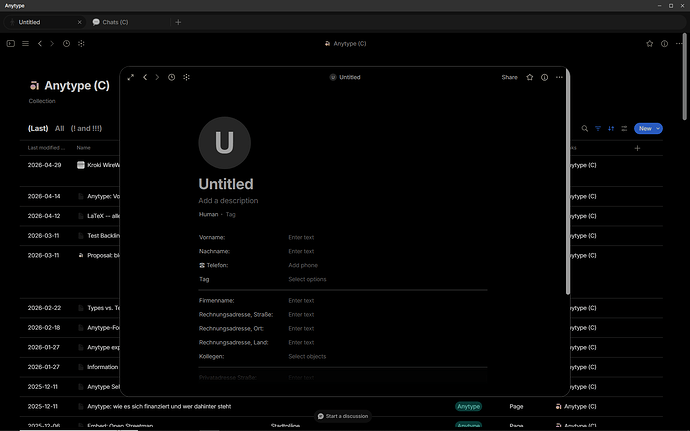Open graph icon in Untitled popup

[187, 77]
